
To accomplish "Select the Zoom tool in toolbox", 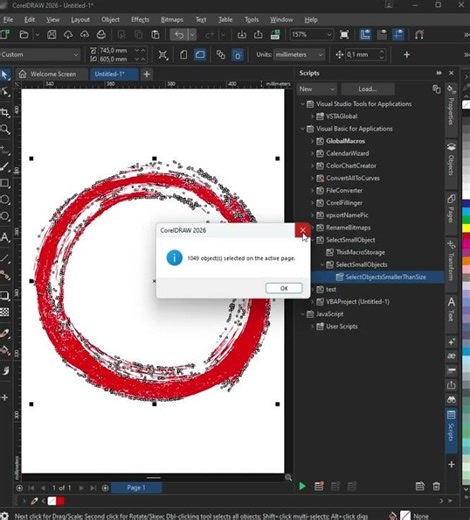I will tap(5, 129).
